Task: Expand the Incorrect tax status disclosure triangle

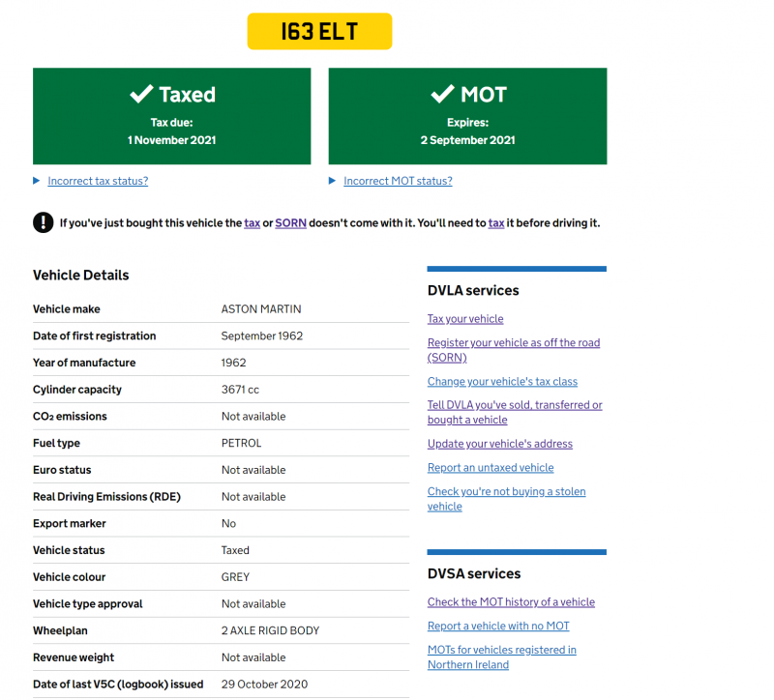Action: pyautogui.click(x=36, y=181)
